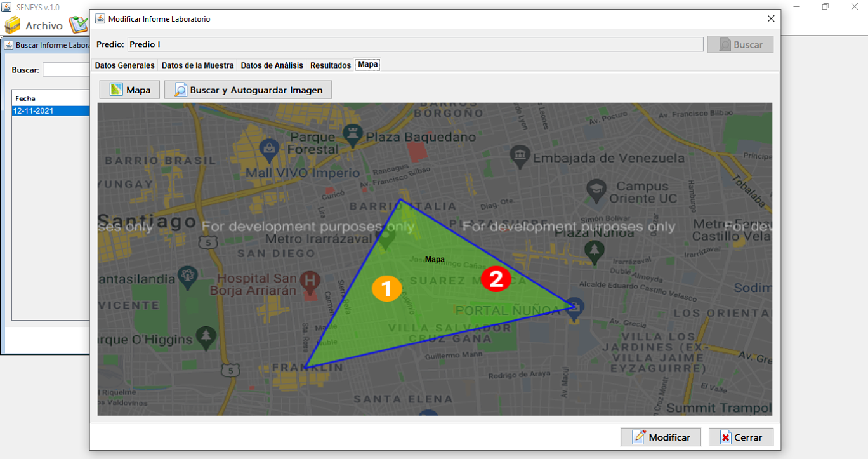Click the Embajada de Venezuela map pin
868x459 pixels.
point(520,157)
